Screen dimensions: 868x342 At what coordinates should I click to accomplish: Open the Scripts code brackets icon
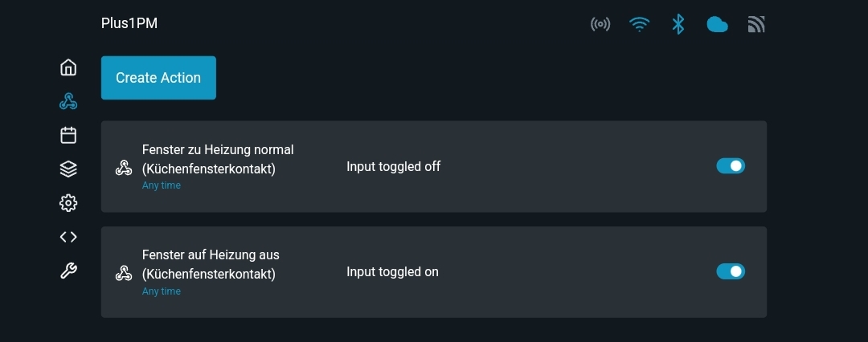(68, 237)
